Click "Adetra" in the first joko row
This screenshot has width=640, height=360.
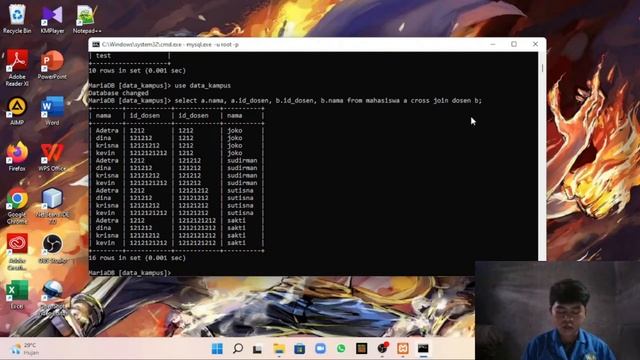point(107,131)
